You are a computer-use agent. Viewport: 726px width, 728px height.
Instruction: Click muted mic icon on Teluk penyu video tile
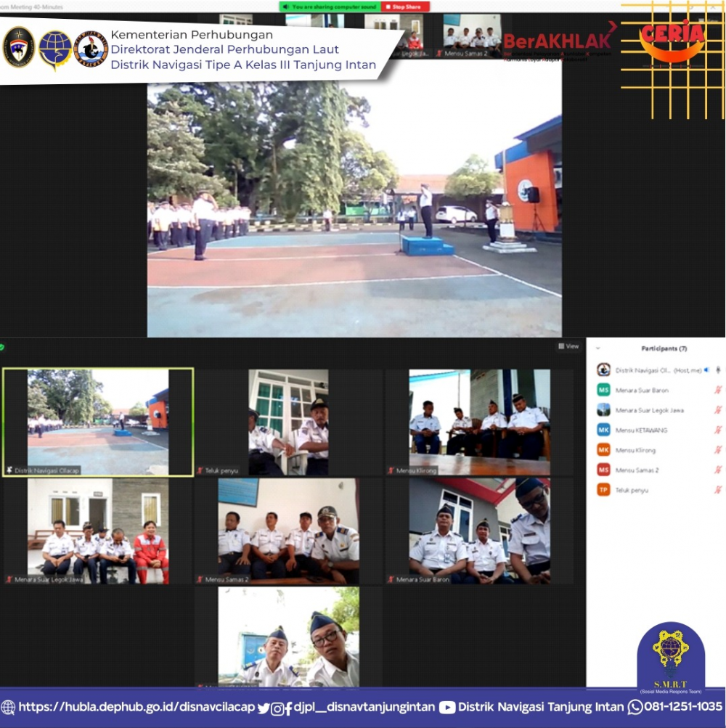point(200,470)
